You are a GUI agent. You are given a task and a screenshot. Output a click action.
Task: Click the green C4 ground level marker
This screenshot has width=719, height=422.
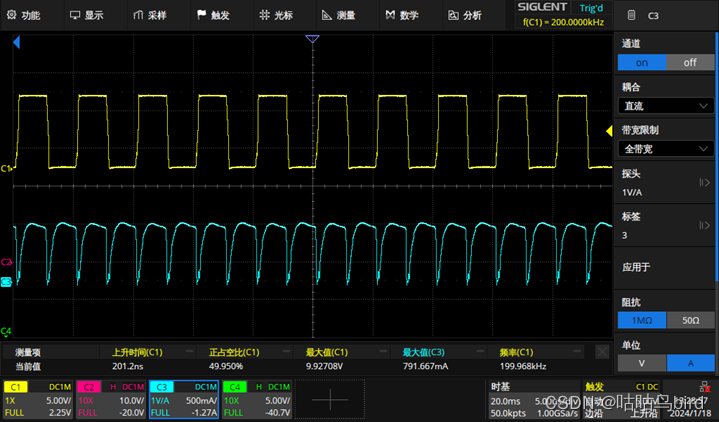coord(6,331)
